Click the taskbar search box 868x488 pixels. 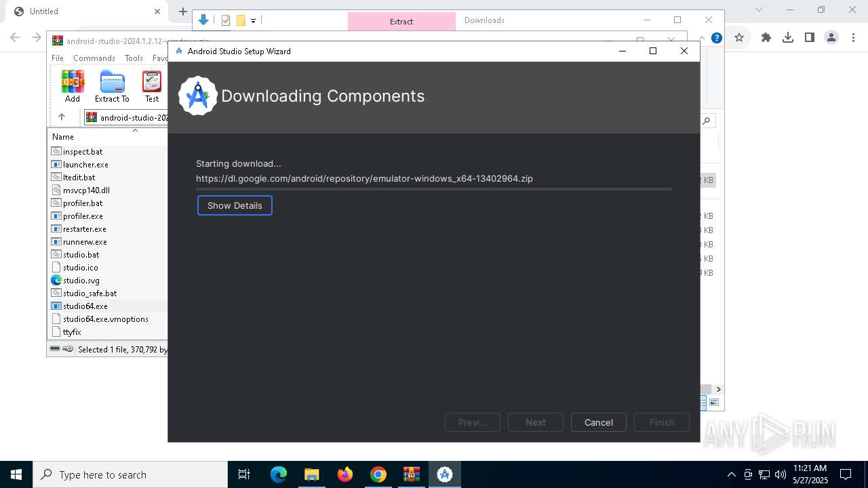(x=130, y=474)
